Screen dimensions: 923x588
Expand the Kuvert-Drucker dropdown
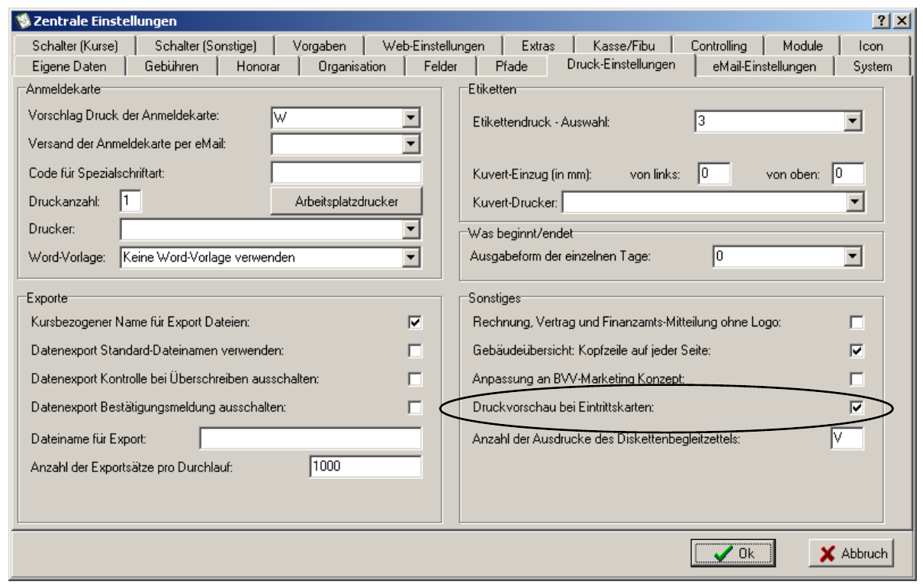pyautogui.click(x=855, y=202)
